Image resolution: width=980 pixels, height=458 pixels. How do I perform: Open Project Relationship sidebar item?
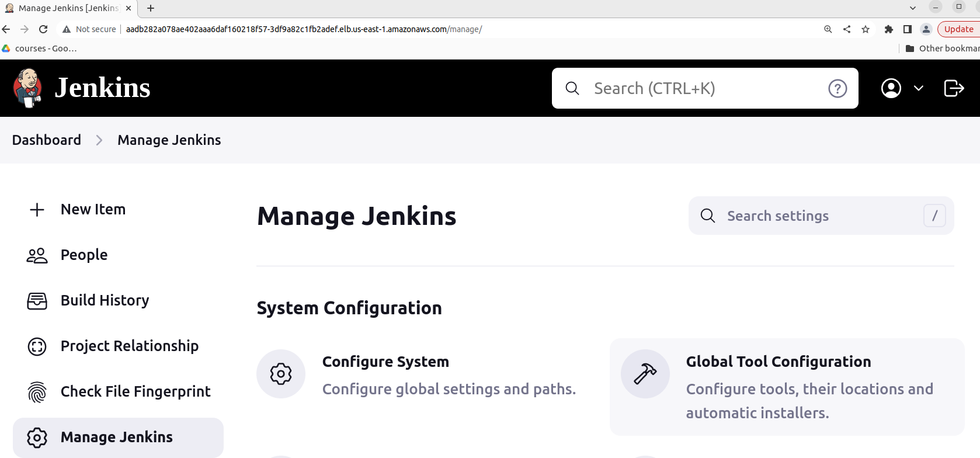coord(118,346)
